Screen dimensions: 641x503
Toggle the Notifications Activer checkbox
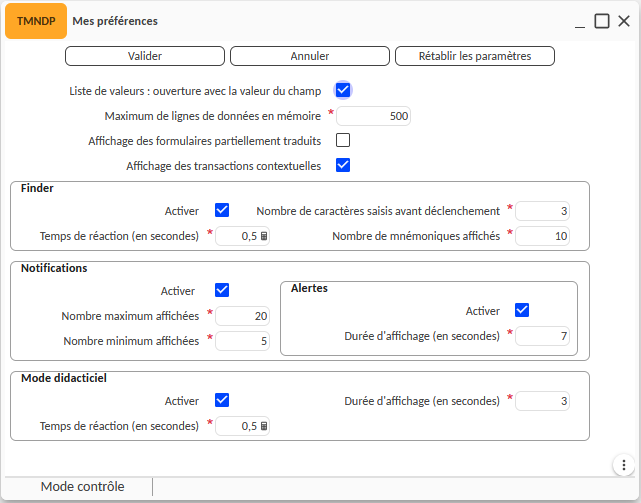(222, 291)
